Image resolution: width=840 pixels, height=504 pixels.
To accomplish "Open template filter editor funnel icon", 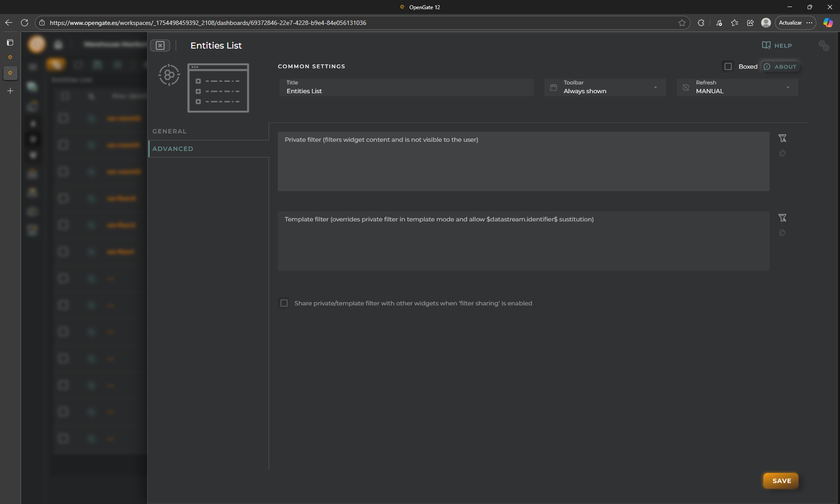I will click(782, 218).
